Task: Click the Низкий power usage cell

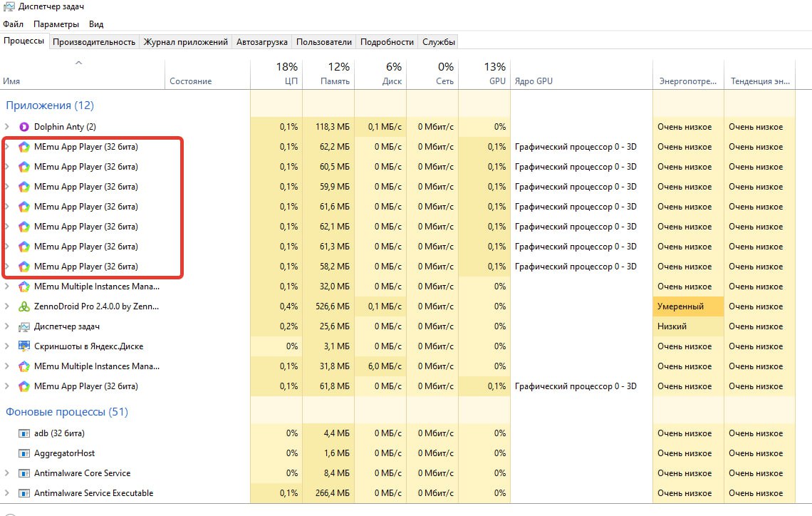Action: click(688, 326)
